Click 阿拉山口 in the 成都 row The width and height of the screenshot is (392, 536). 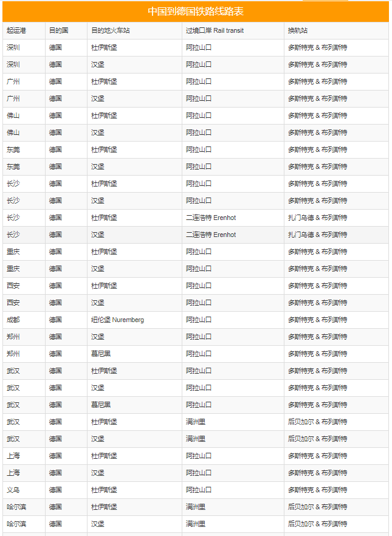point(199,320)
